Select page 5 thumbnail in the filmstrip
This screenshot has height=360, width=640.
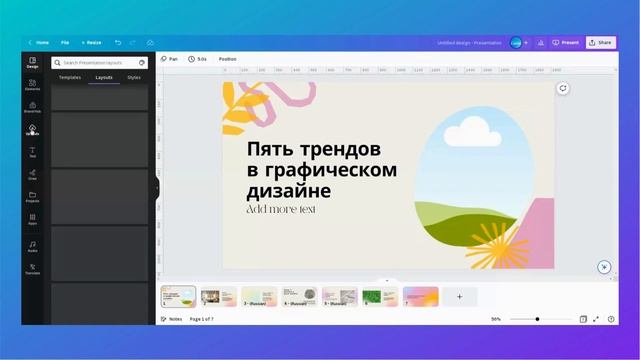click(x=340, y=296)
